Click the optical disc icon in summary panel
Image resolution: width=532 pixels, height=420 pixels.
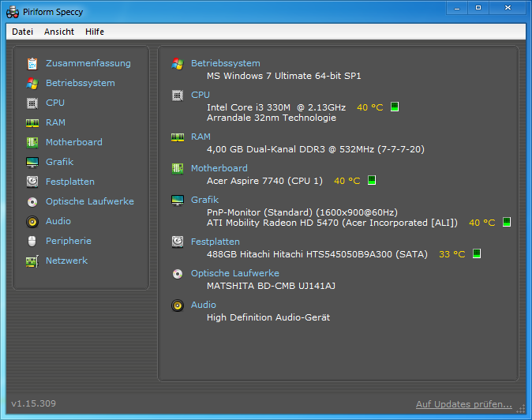pos(178,273)
